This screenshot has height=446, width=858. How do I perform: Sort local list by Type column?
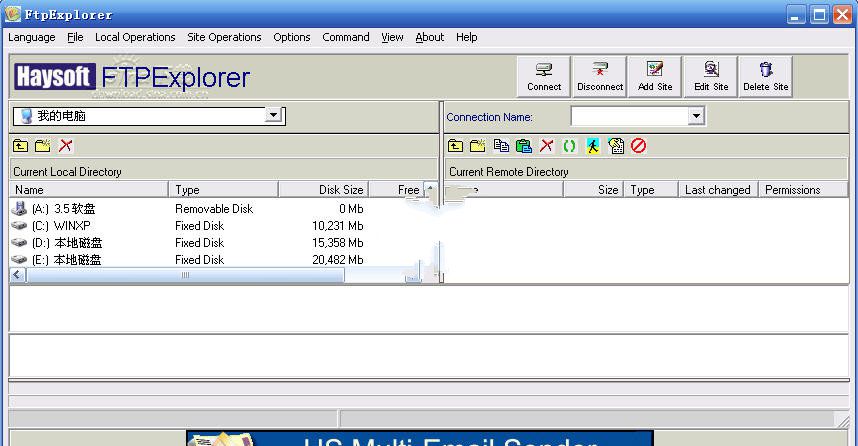point(224,189)
